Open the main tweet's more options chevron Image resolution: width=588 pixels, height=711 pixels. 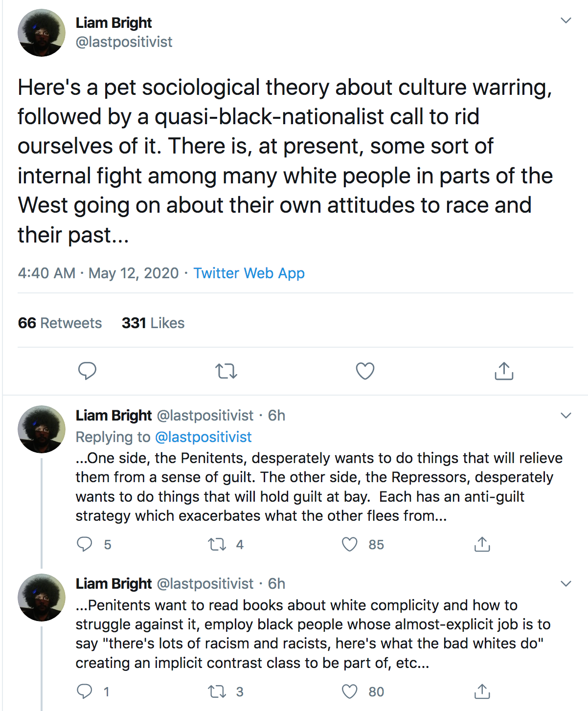point(566,21)
